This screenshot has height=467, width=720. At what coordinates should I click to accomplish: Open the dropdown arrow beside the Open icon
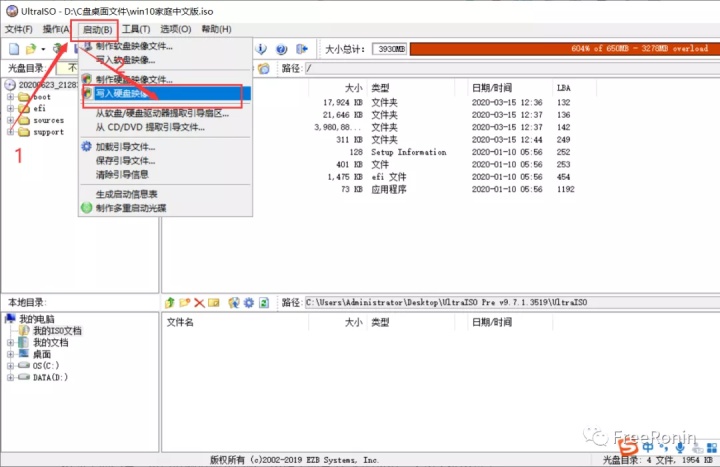(x=43, y=49)
